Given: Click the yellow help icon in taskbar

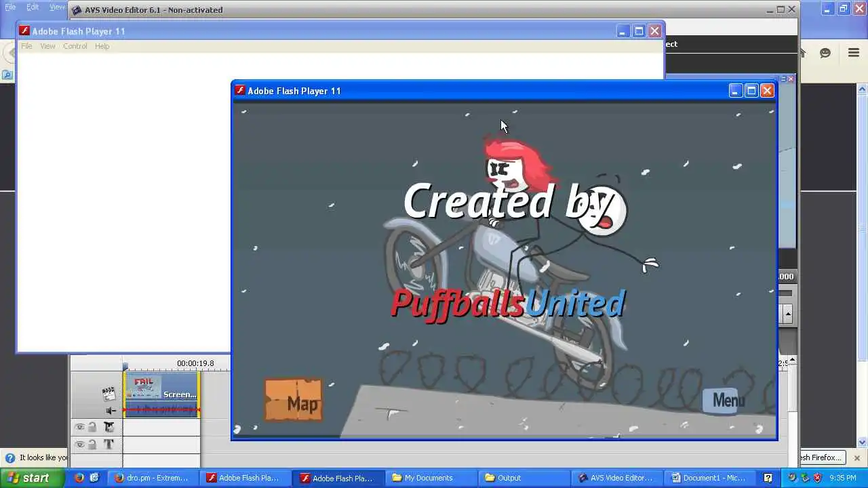Looking at the screenshot, I should 768,478.
